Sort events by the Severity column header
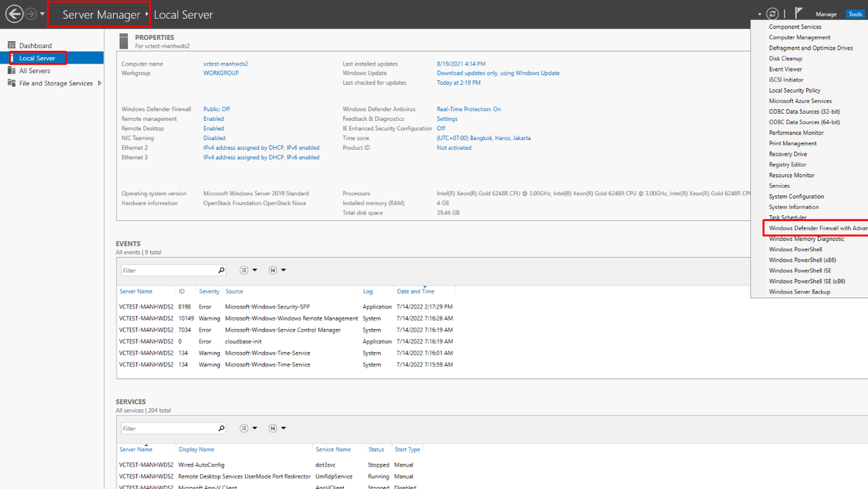 [209, 291]
